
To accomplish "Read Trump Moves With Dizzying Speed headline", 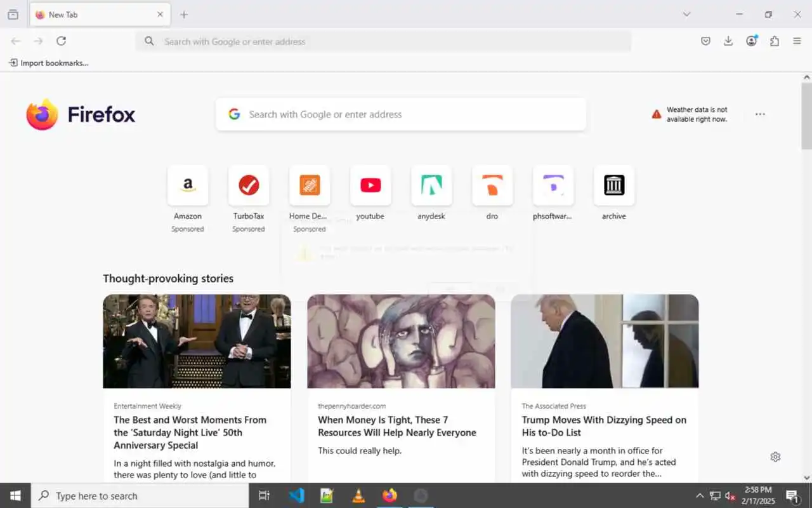I will point(604,426).
